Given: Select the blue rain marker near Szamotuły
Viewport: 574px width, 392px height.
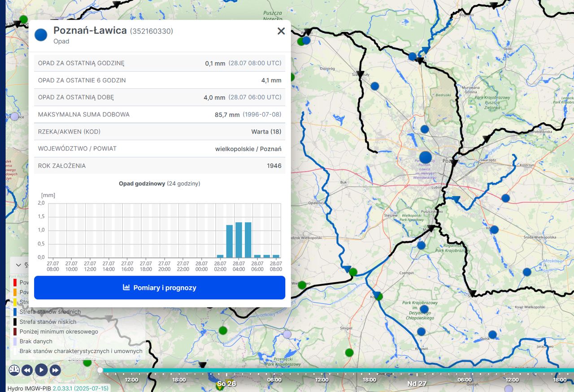Looking at the screenshot, I should click(375, 86).
